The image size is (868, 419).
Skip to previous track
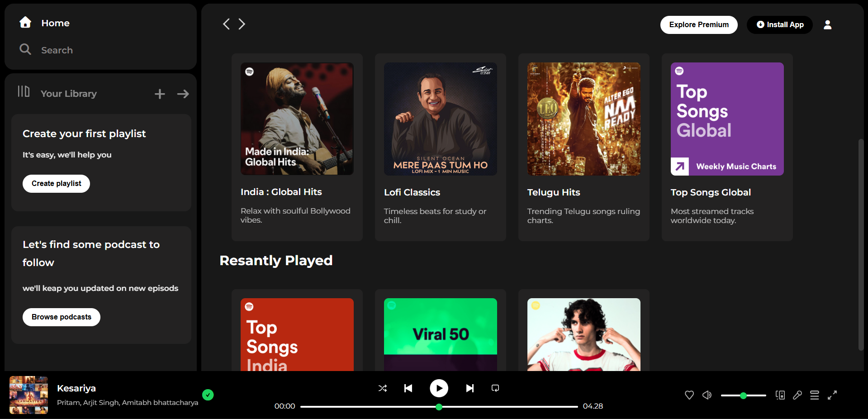tap(408, 388)
